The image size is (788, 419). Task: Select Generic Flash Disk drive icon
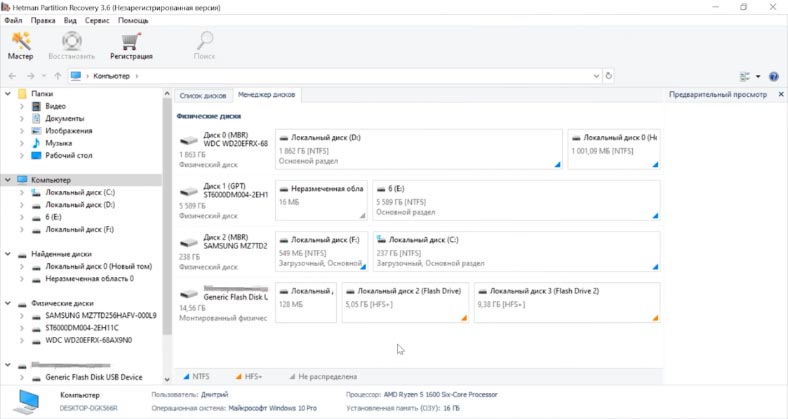(x=189, y=293)
